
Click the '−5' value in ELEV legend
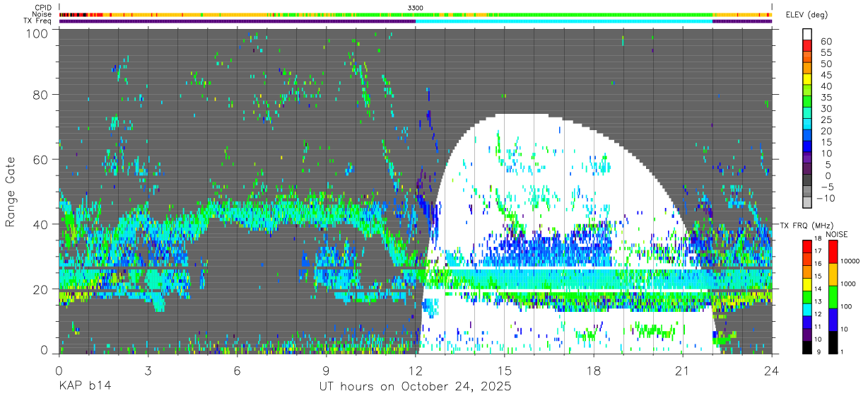coord(826,187)
